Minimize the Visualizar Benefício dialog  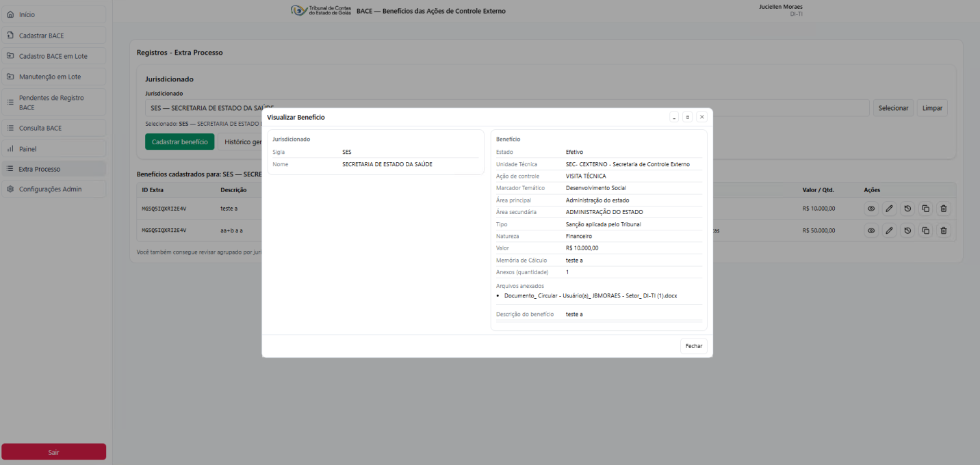click(x=674, y=118)
